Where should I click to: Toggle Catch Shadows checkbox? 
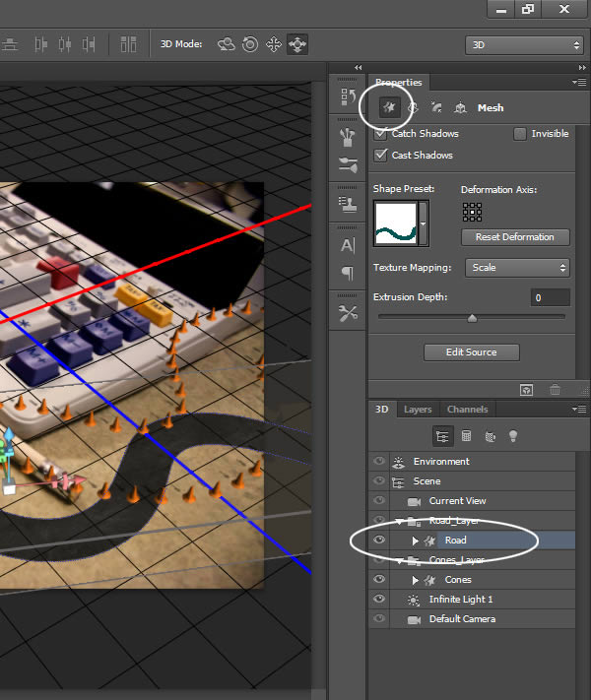point(380,134)
